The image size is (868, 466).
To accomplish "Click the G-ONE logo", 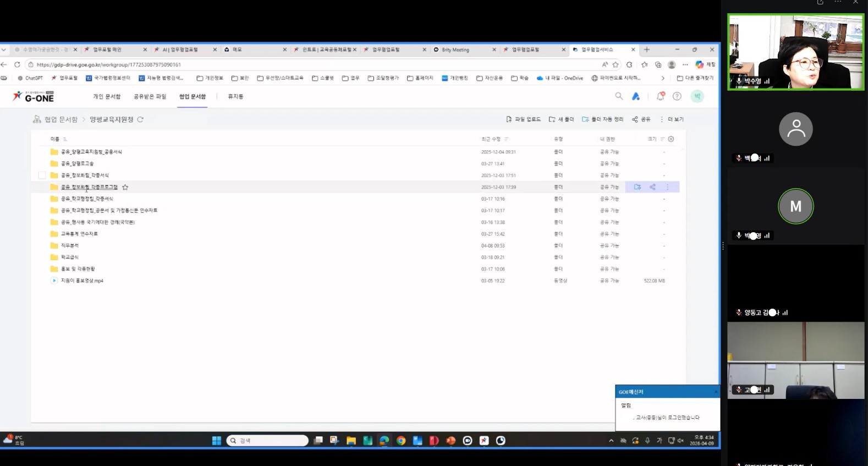I will tap(34, 97).
